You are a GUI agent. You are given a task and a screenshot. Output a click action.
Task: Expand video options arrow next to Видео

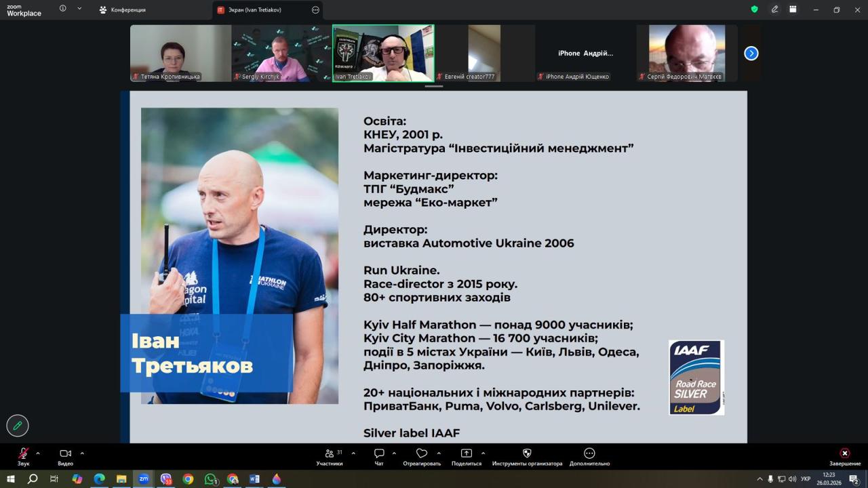[x=82, y=453]
